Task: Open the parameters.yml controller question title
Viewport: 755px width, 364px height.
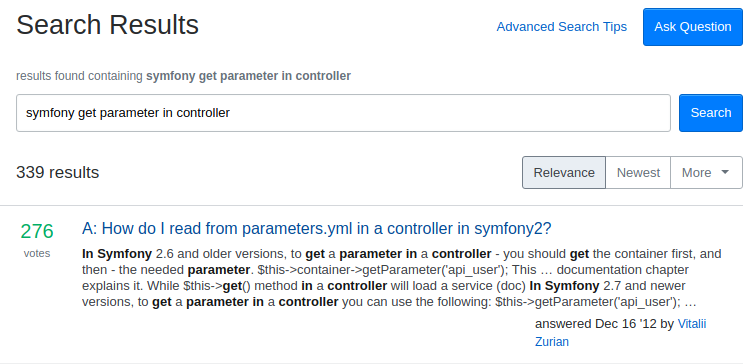Action: (316, 229)
